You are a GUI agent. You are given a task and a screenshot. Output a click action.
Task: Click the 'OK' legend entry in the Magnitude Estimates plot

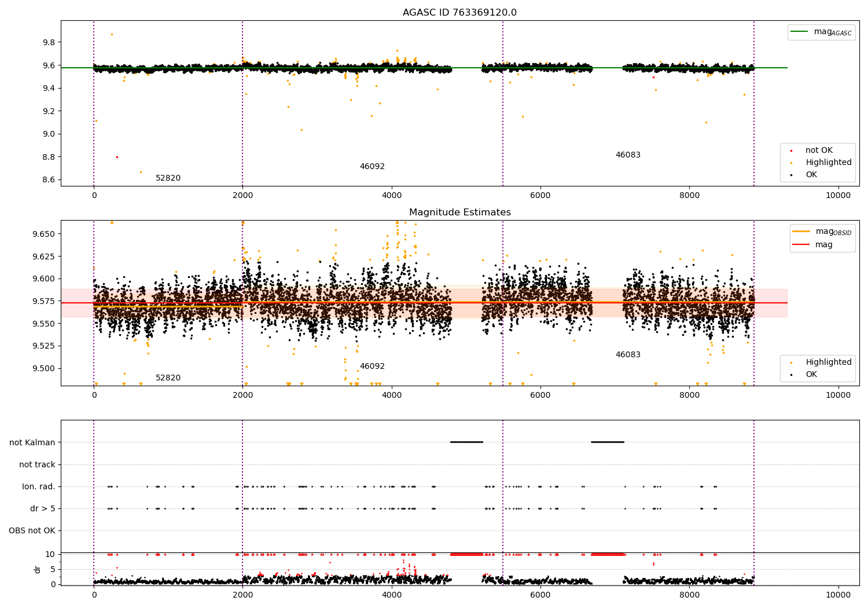(811, 375)
